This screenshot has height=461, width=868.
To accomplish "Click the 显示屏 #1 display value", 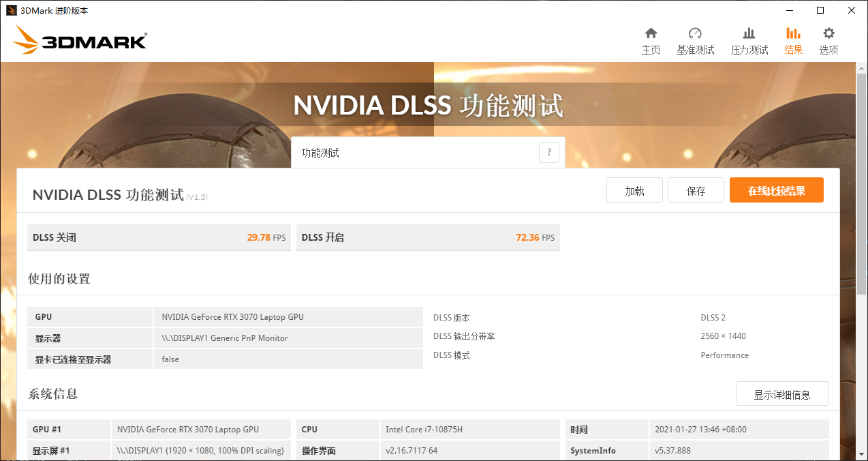I will click(x=200, y=451).
